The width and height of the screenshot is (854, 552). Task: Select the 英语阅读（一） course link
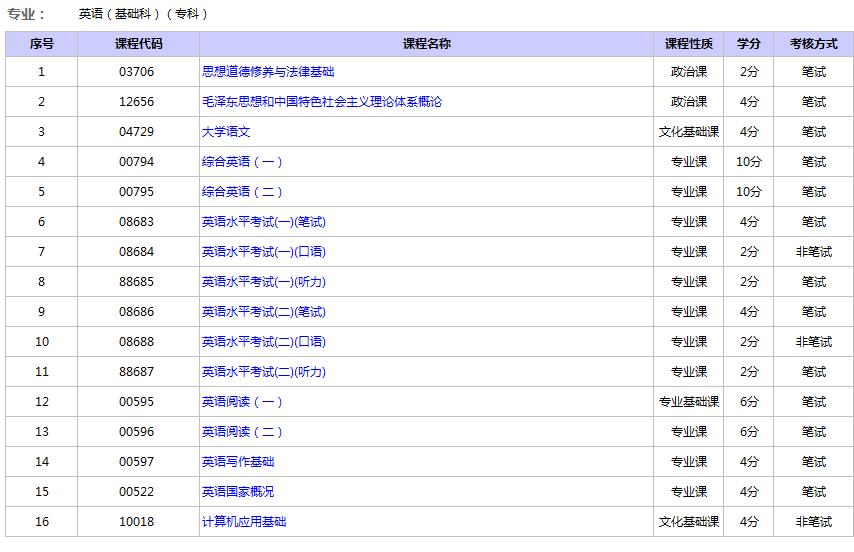(243, 402)
